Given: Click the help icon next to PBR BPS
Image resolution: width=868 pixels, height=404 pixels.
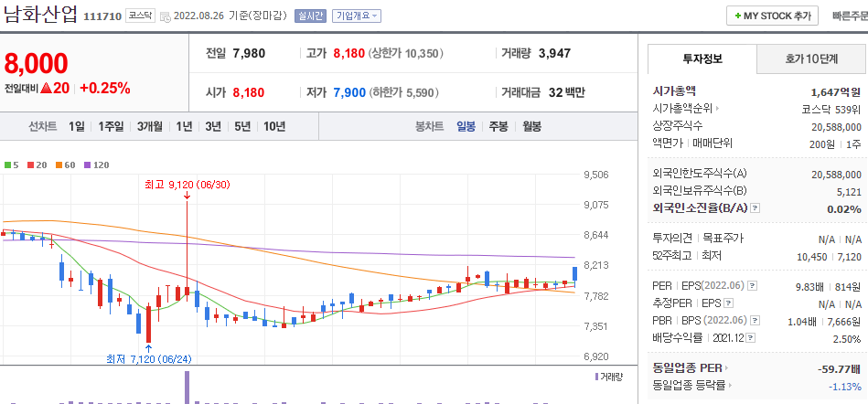Looking at the screenshot, I should [x=755, y=321].
